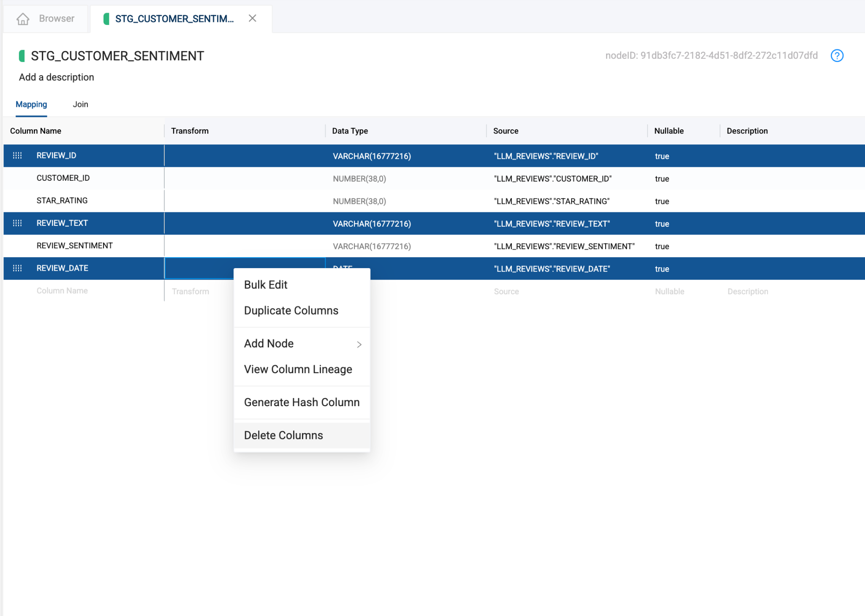Viewport: 865px width, 616px height.
Task: Click VARCHAR data type of REVIEW_SENTIMENT
Action: (372, 246)
